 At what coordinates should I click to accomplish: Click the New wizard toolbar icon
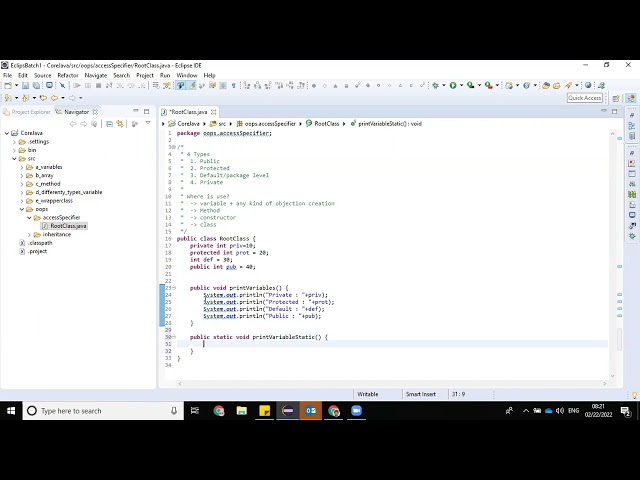click(x=8, y=85)
